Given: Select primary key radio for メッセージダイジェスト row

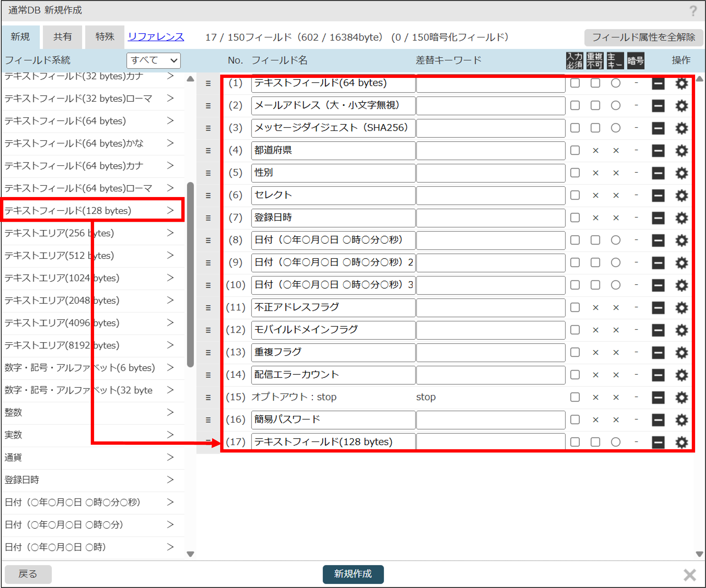Looking at the screenshot, I should click(615, 128).
